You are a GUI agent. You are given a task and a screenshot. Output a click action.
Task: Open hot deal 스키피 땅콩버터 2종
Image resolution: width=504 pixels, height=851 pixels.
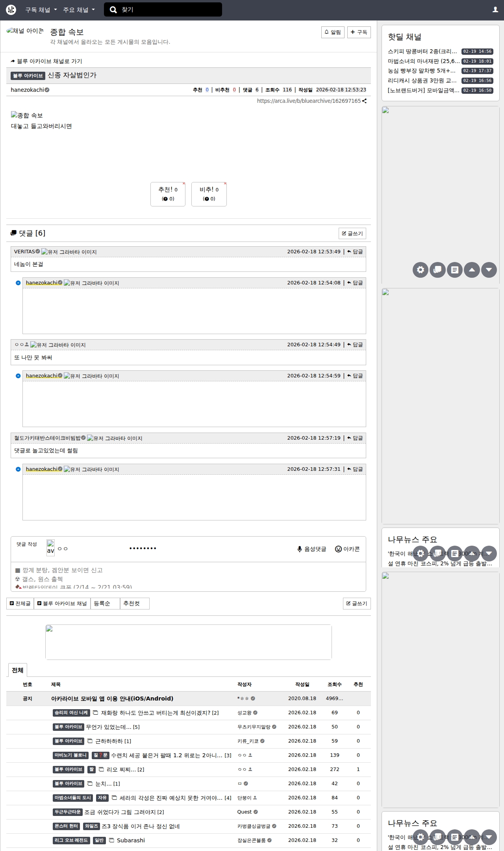coord(422,52)
